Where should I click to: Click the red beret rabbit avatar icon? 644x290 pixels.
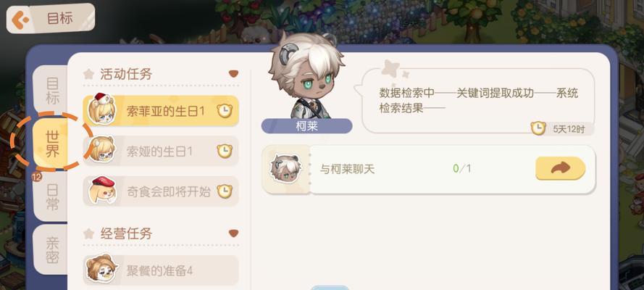coord(102,190)
